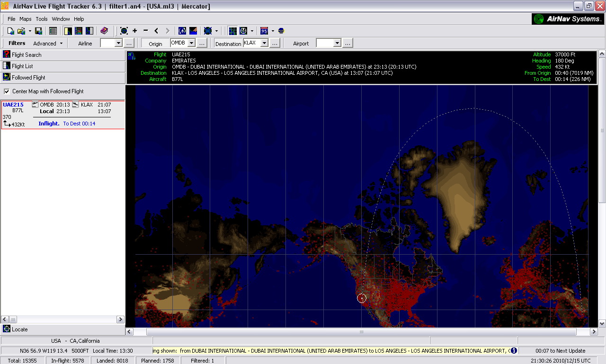The height and width of the screenshot is (364, 606).
Task: Go to previous map view arrow
Action: pos(156,31)
